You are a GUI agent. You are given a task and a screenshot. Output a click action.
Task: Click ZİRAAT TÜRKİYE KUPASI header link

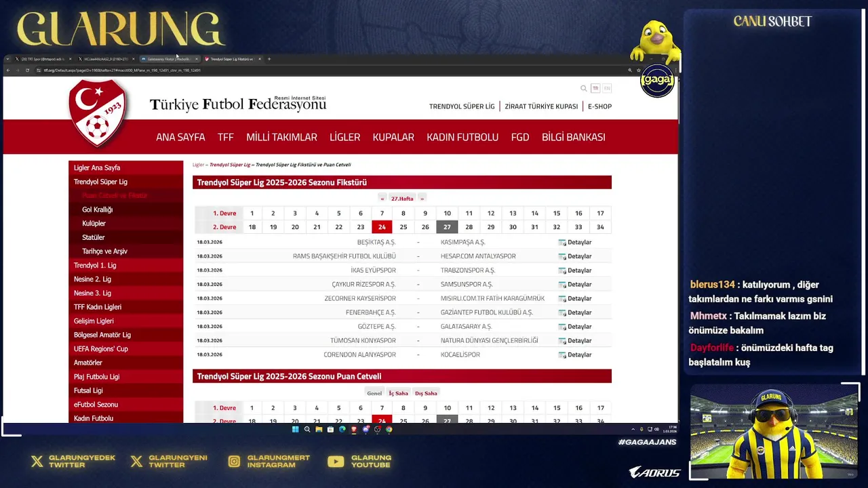[541, 106]
